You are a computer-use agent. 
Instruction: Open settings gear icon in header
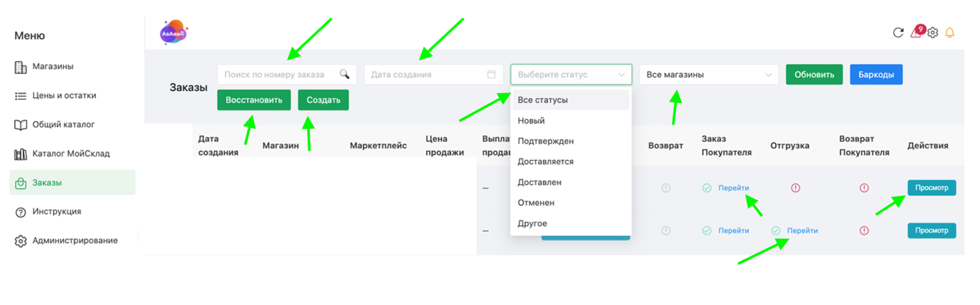coord(933,33)
